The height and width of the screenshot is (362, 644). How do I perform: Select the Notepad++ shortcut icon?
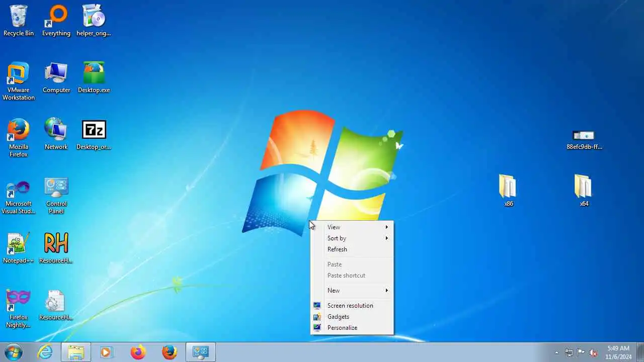(19, 248)
